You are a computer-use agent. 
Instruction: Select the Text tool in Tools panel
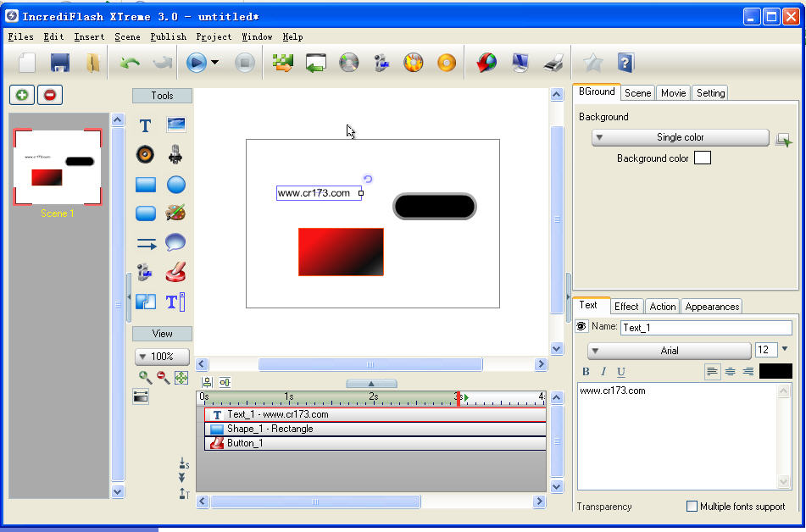pos(145,125)
